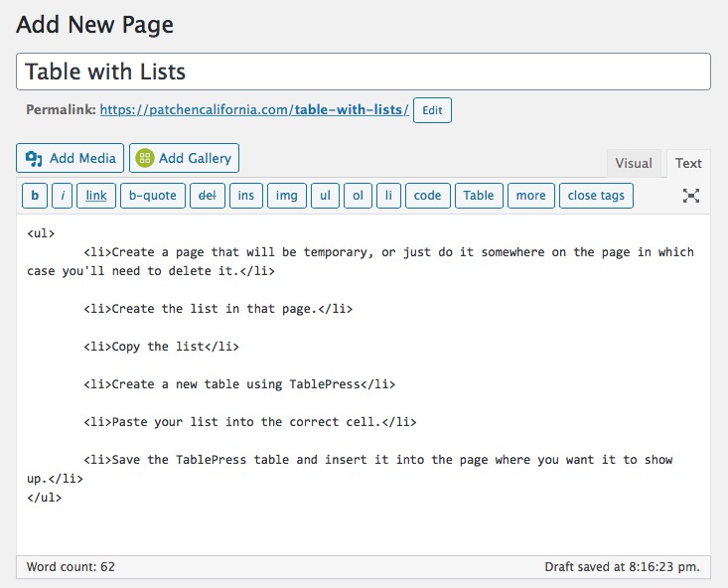The width and height of the screenshot is (728, 588).
Task: Click the page title input field
Action: 364,72
